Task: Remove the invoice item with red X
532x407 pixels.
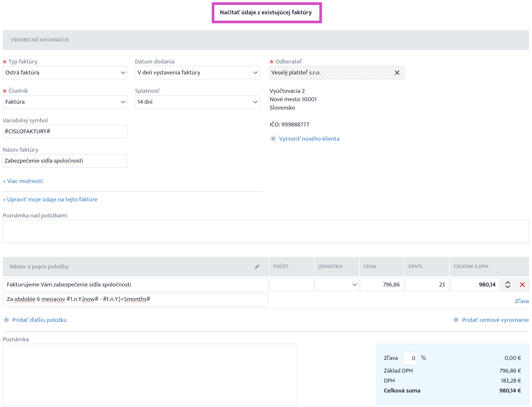Action: click(522, 285)
